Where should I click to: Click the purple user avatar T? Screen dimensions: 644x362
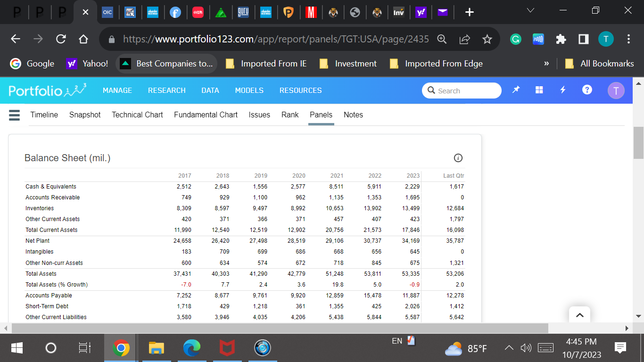coord(616,90)
